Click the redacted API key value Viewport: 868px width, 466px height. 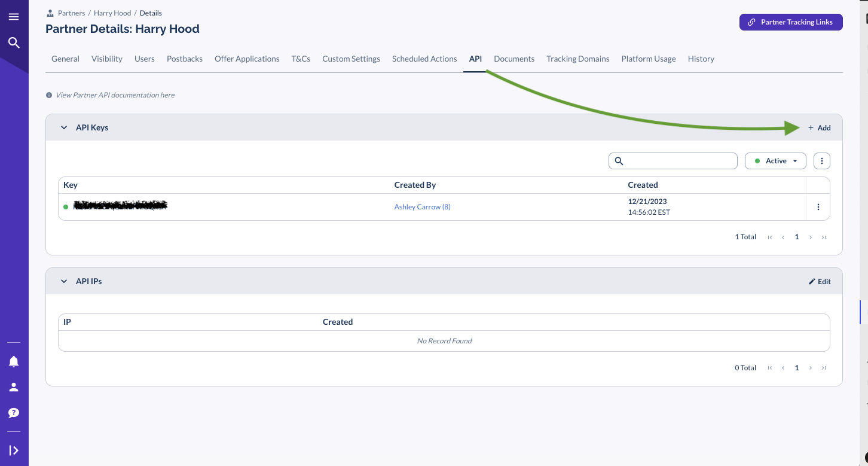tap(120, 206)
